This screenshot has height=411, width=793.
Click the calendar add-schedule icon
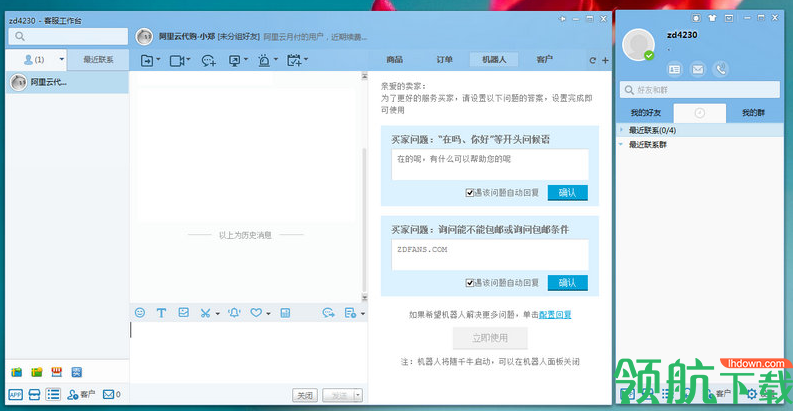click(294, 61)
